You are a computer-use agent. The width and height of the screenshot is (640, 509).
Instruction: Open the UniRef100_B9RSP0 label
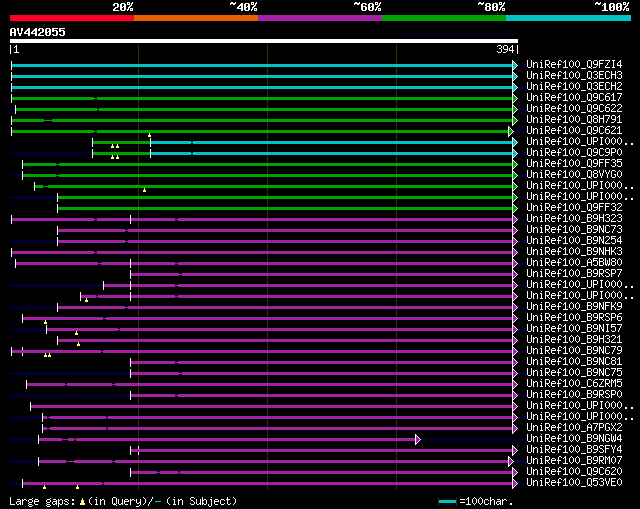point(574,394)
